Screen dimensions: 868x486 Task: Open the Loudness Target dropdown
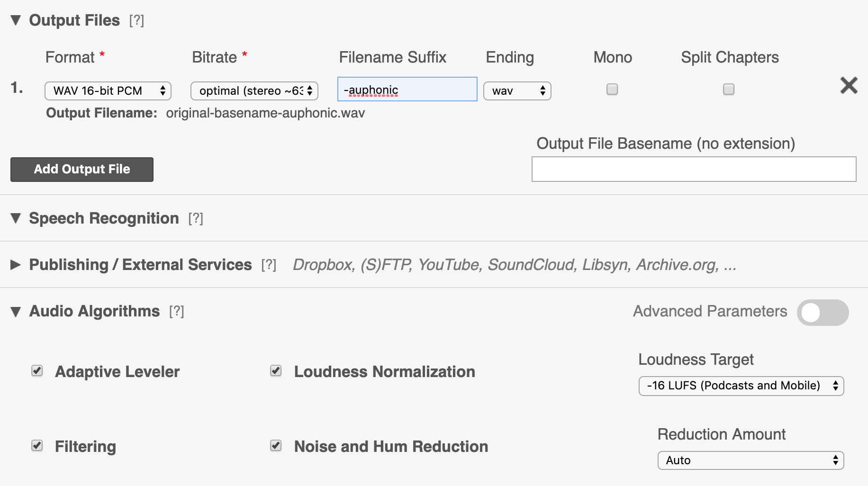[x=741, y=386]
